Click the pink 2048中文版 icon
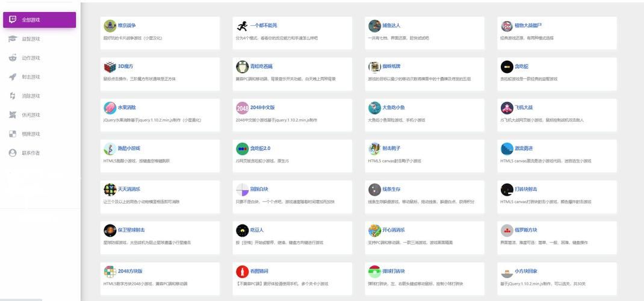Image resolution: width=644 pixels, height=301 pixels. click(x=243, y=108)
